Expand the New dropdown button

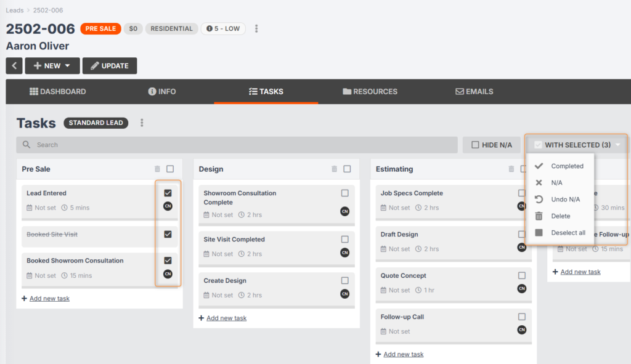(52, 66)
